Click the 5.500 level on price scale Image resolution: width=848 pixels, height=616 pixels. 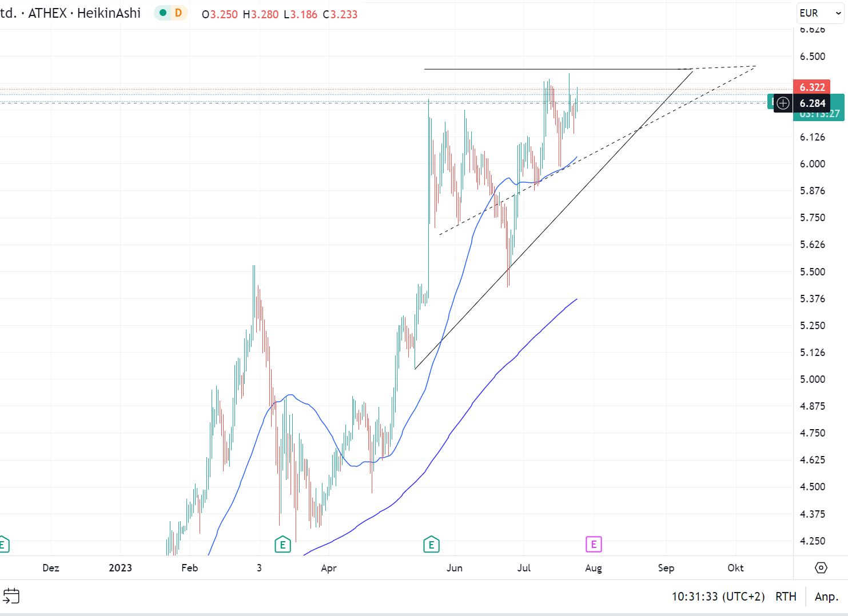812,272
